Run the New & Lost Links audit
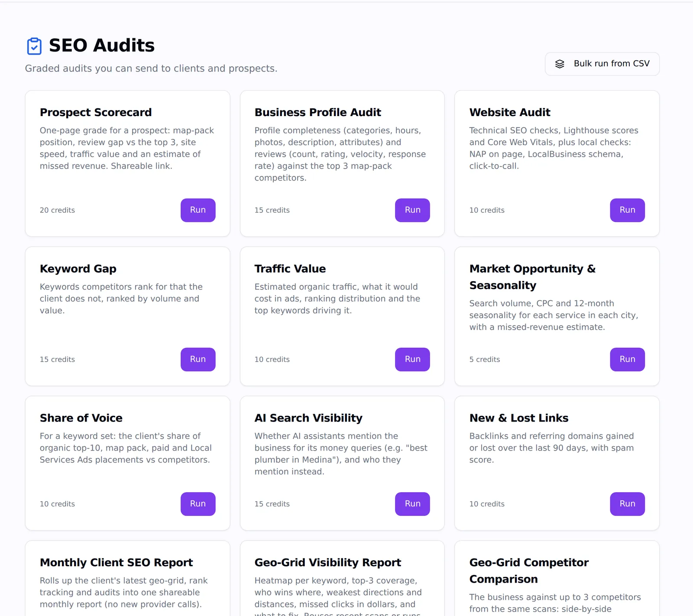693x616 pixels. click(627, 504)
